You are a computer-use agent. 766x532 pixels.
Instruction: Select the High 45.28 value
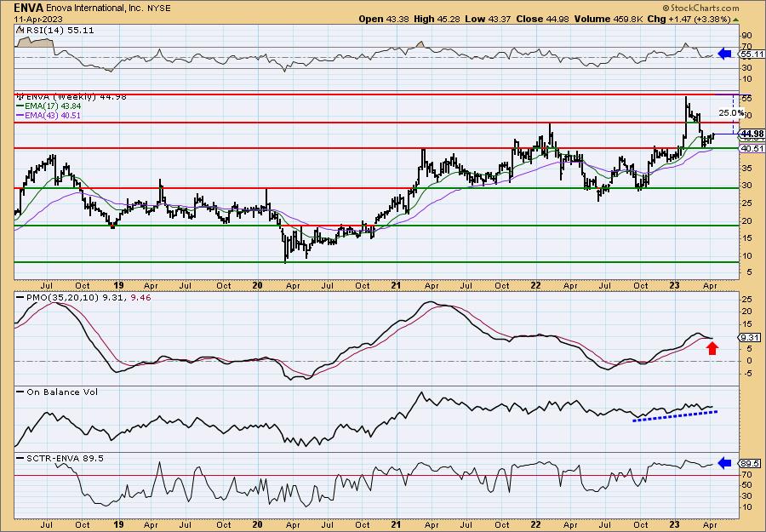click(x=437, y=19)
